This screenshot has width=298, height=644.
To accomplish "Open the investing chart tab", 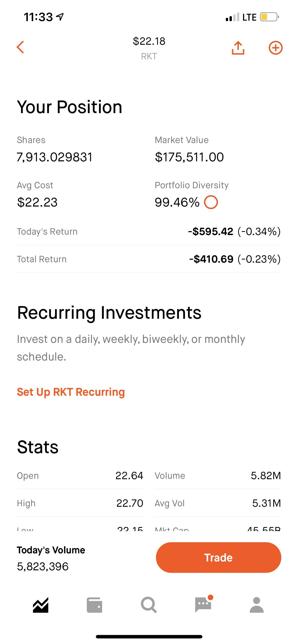I will tap(41, 605).
